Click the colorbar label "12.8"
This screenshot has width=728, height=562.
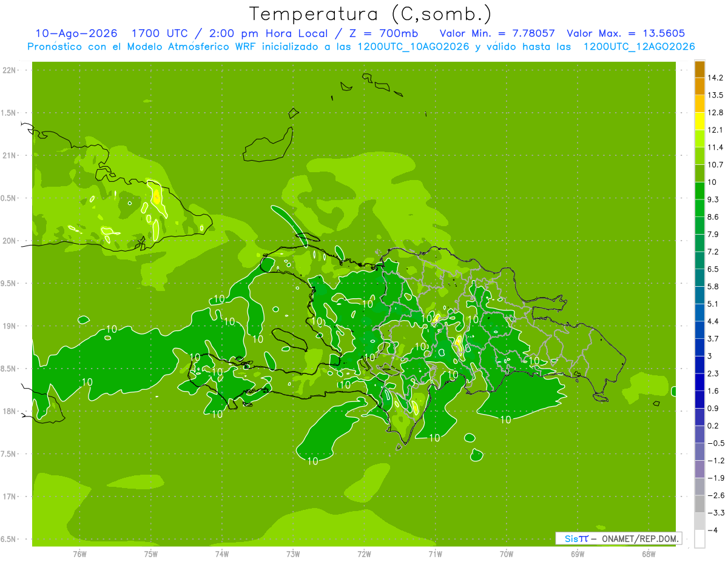tap(716, 113)
